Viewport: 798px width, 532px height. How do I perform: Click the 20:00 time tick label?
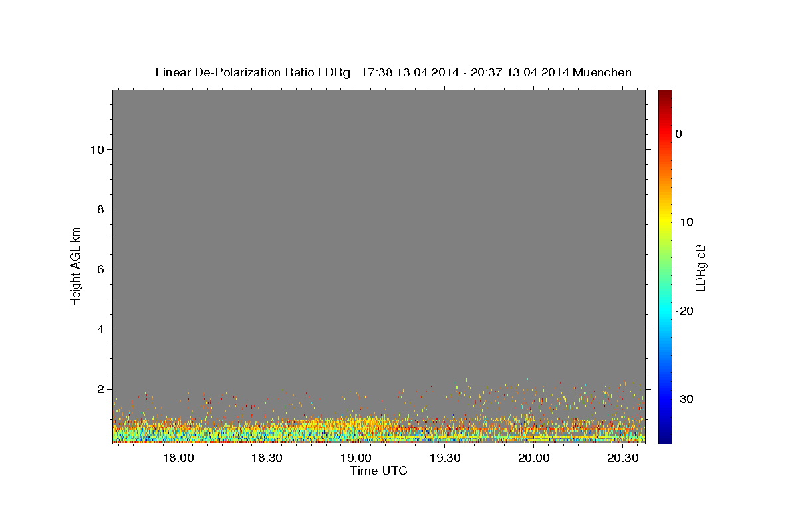tap(533, 458)
